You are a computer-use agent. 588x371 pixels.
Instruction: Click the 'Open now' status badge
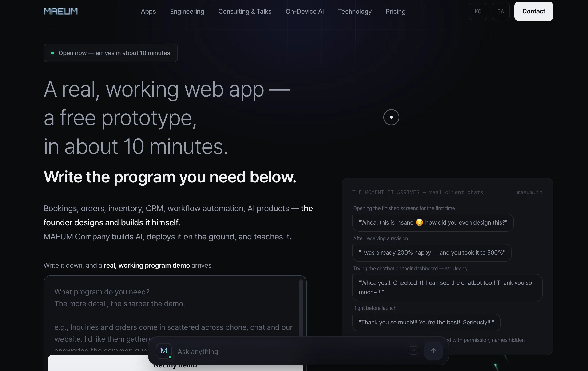pos(111,53)
